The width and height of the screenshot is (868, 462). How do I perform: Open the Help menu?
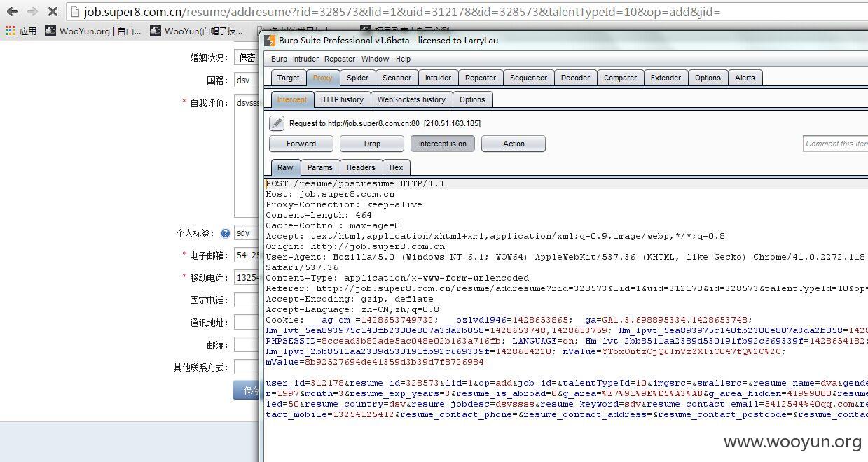[403, 59]
